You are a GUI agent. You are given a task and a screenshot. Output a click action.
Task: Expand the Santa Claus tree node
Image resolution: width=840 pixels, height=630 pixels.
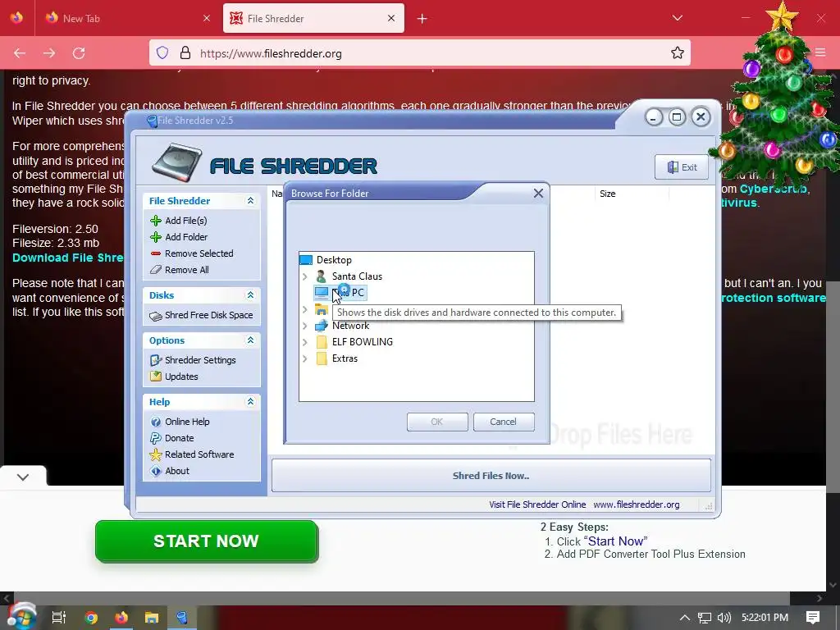(305, 277)
